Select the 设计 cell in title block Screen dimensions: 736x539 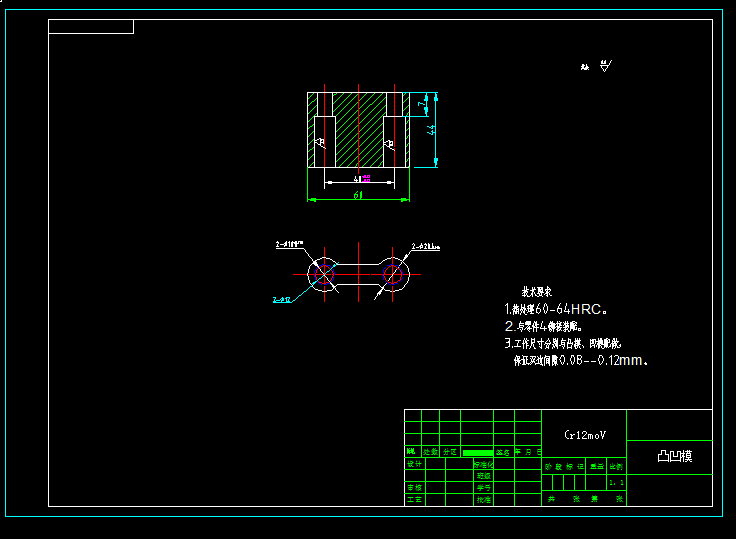point(415,464)
